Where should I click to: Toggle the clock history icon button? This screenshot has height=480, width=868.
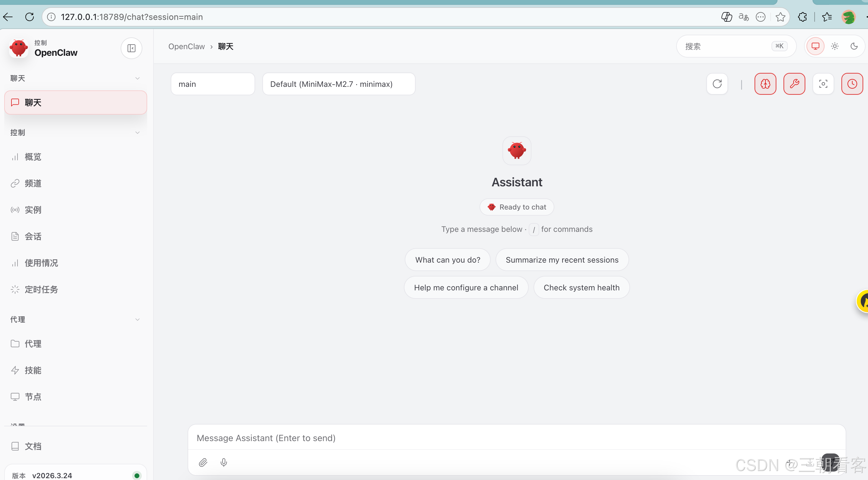click(x=852, y=84)
